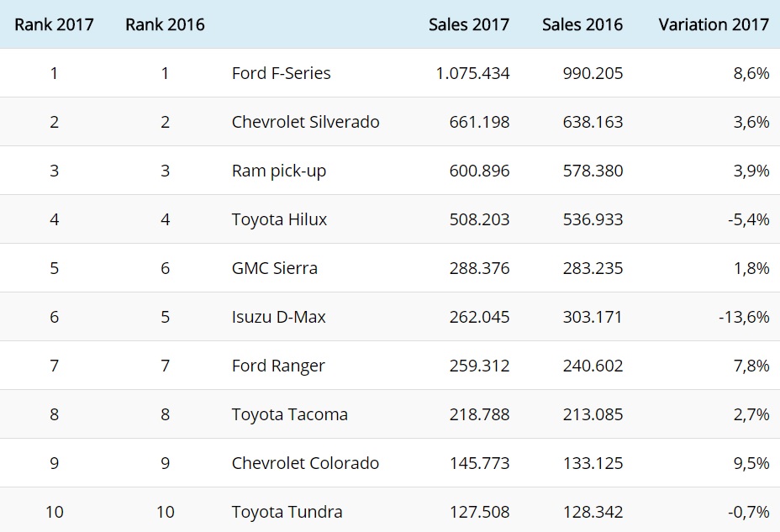This screenshot has height=532, width=780.
Task: Click the Variation 2017 column header
Action: pyautogui.click(x=714, y=24)
